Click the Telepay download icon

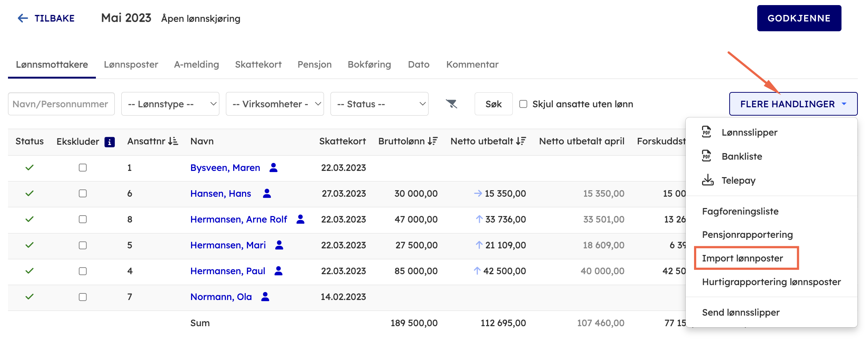pos(707,180)
